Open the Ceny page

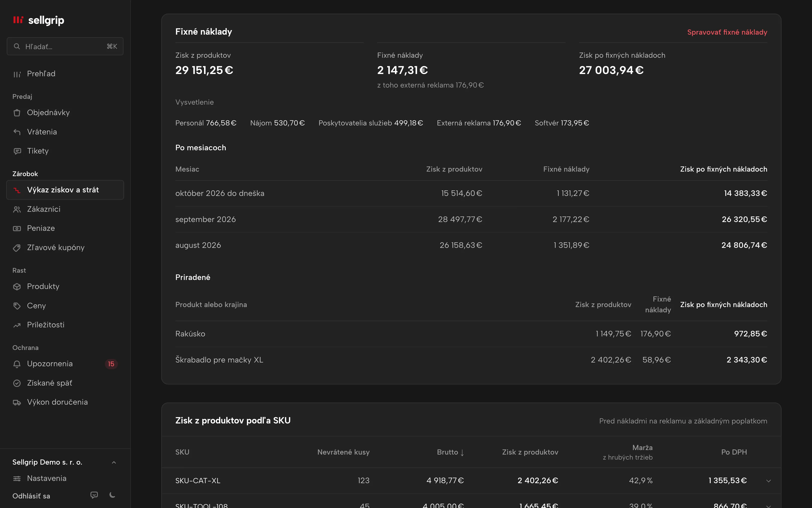pos(65,306)
